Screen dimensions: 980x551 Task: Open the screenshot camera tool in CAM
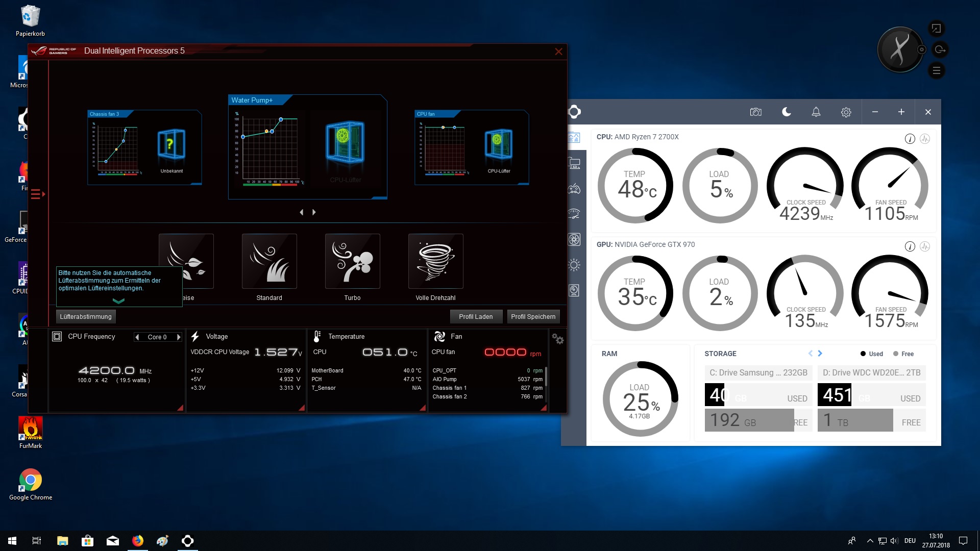pos(755,112)
